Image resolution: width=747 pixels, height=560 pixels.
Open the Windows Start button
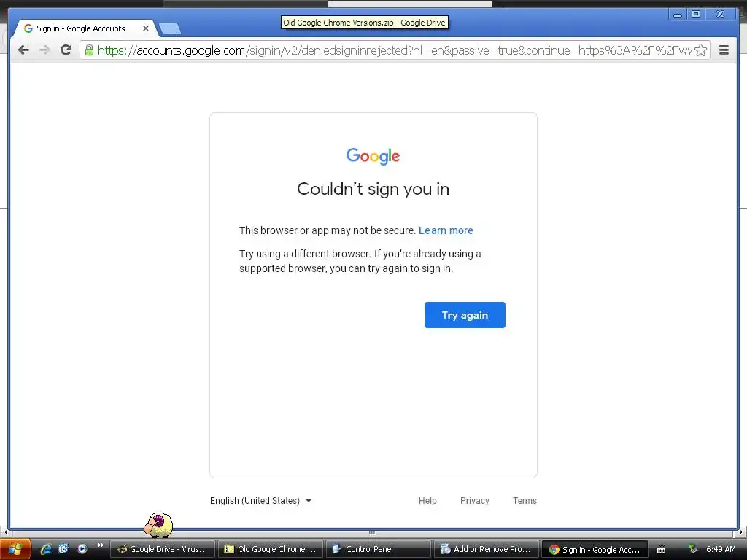(x=16, y=549)
